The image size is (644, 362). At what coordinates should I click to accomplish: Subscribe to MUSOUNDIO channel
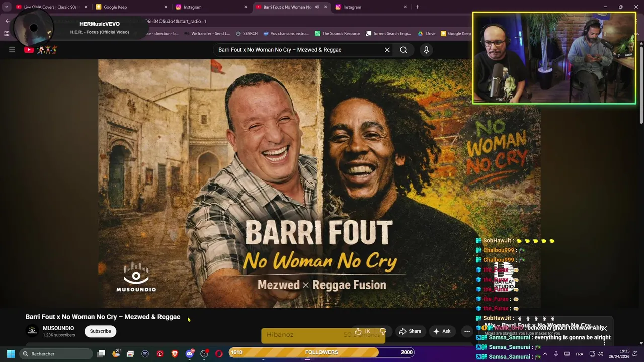pyautogui.click(x=101, y=331)
